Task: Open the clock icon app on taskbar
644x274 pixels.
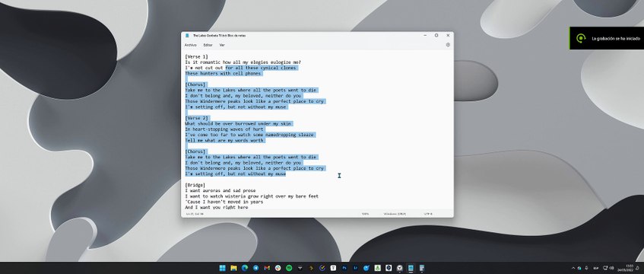Action: (400, 268)
